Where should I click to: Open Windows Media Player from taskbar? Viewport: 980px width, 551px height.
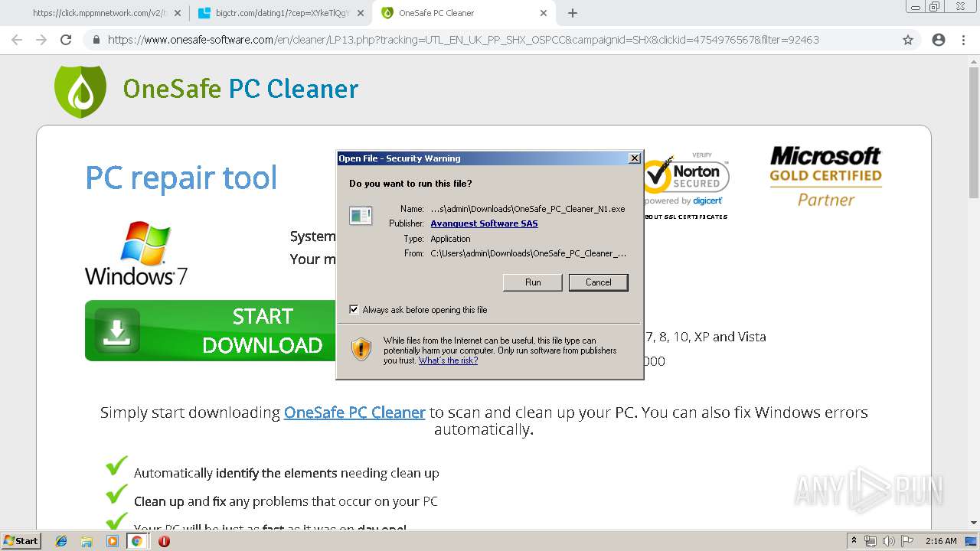pos(112,541)
